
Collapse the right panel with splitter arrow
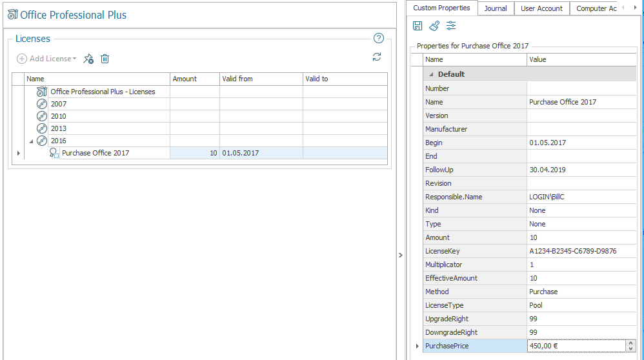pos(401,255)
